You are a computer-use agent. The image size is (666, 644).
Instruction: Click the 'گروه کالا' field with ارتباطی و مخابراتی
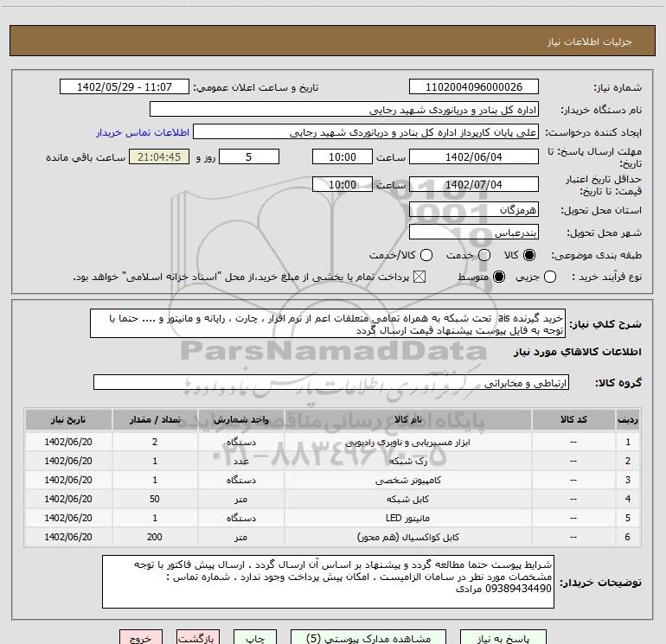(x=332, y=382)
